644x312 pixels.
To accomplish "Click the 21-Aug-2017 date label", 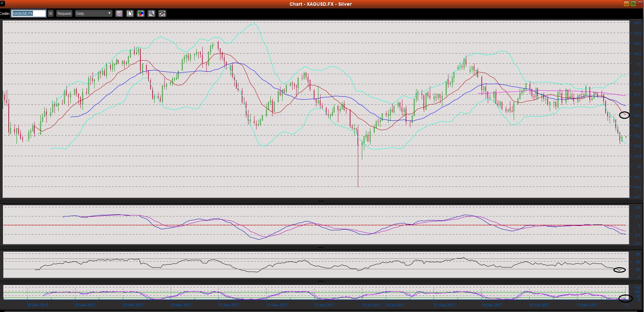I will point(444,305).
